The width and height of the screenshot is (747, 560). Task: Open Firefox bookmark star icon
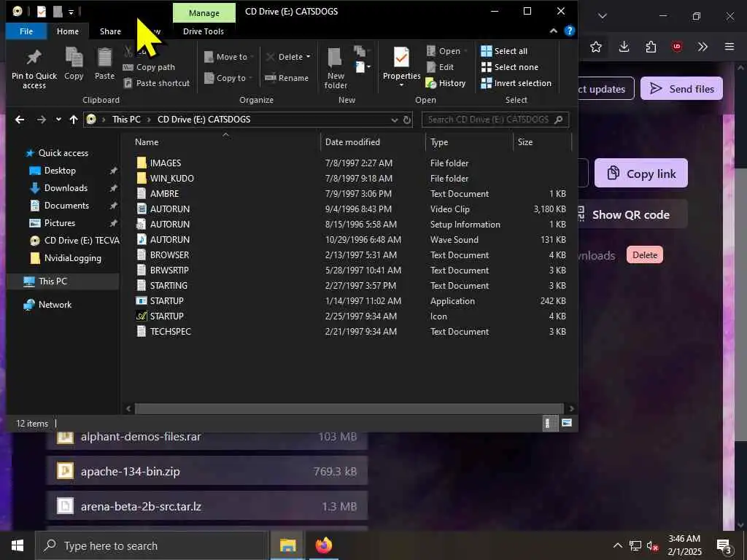595,47
